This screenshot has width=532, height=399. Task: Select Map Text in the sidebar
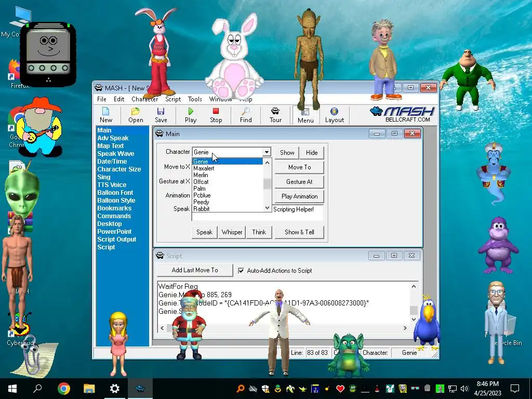point(110,146)
